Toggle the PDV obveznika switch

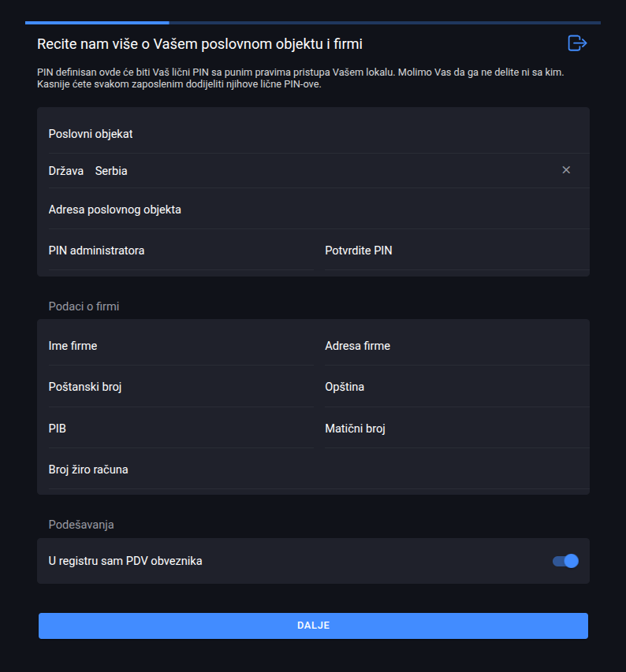click(x=565, y=561)
